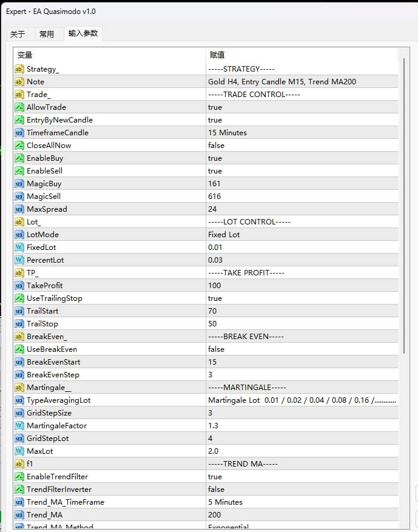Click the decimal icon next to FixedLot
Screen dimensions: 418x532
[19, 247]
